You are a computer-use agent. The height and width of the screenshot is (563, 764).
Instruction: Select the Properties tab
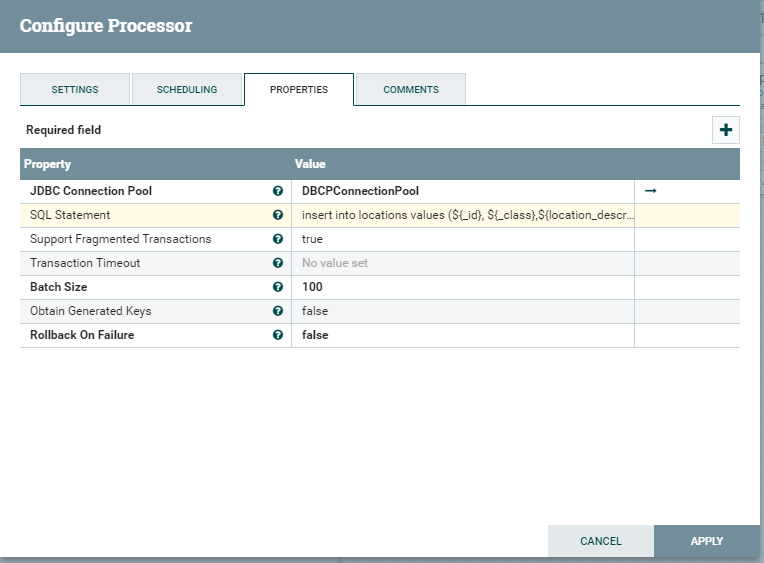299,89
